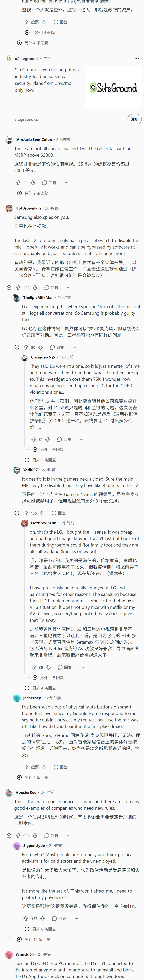The image size is (144, 980).
Task: Downvote Crusader-NZ-'s comment with 31 votes
Action: pos(48,439)
